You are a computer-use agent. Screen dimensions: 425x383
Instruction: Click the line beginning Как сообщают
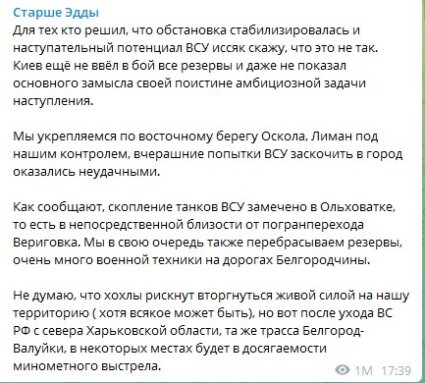pos(204,207)
